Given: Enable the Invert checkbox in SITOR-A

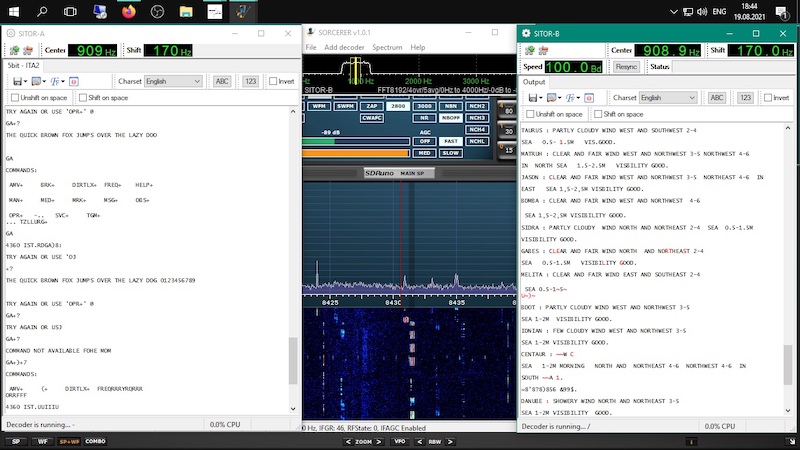Looking at the screenshot, I should click(274, 81).
